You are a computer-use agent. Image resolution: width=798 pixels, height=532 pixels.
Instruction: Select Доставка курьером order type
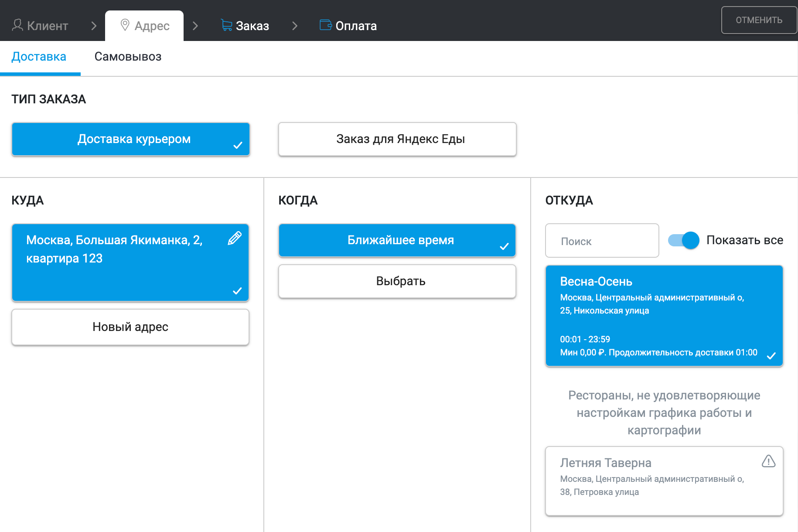pyautogui.click(x=131, y=139)
